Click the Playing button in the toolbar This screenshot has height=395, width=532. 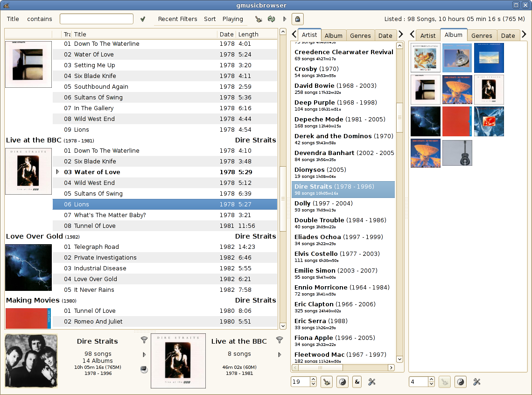(x=232, y=19)
